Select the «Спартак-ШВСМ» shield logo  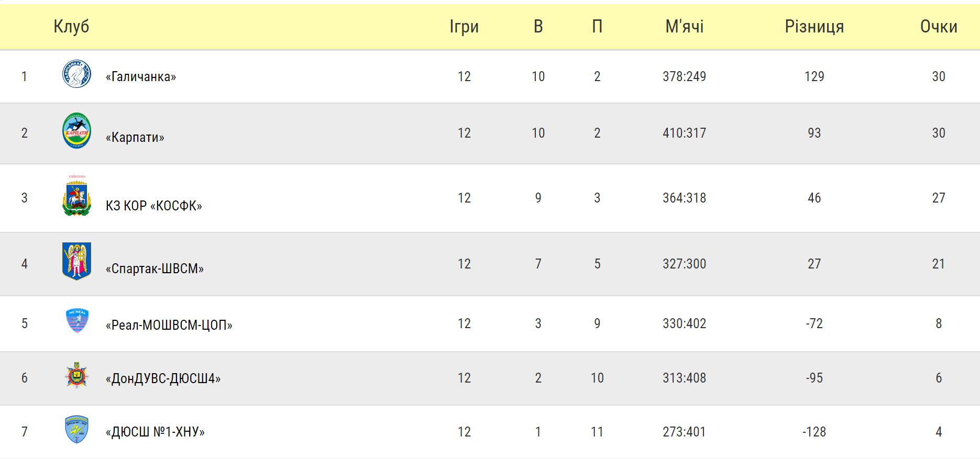click(76, 261)
